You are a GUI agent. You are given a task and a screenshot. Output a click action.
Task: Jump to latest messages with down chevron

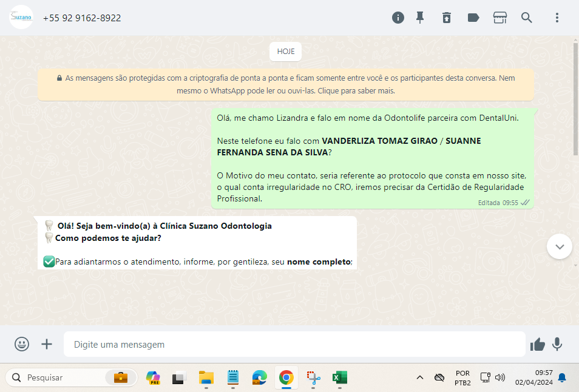point(560,246)
